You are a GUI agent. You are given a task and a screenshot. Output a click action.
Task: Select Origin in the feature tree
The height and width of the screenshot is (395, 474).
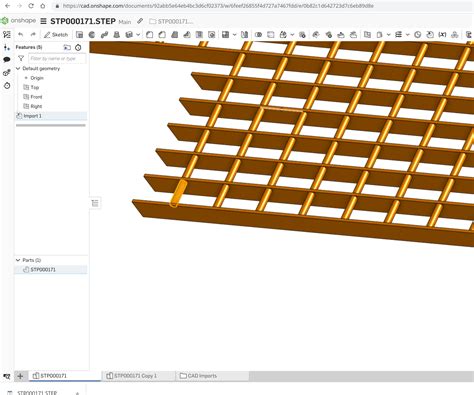(x=37, y=78)
